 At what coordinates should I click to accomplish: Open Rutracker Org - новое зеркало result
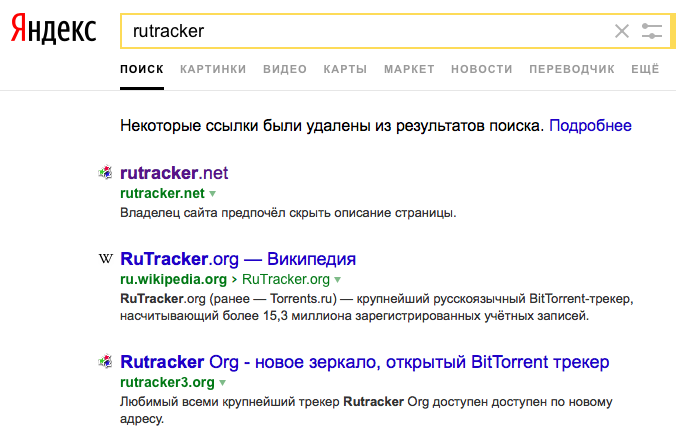[365, 362]
